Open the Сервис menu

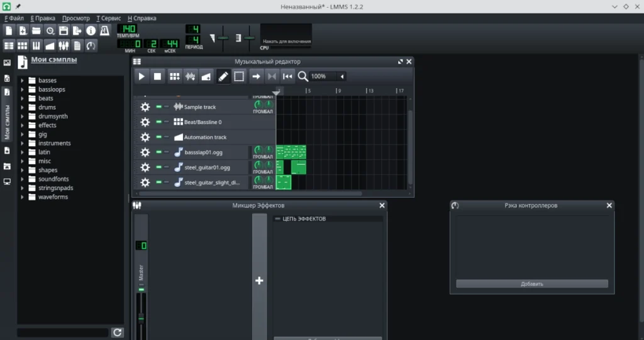(108, 18)
